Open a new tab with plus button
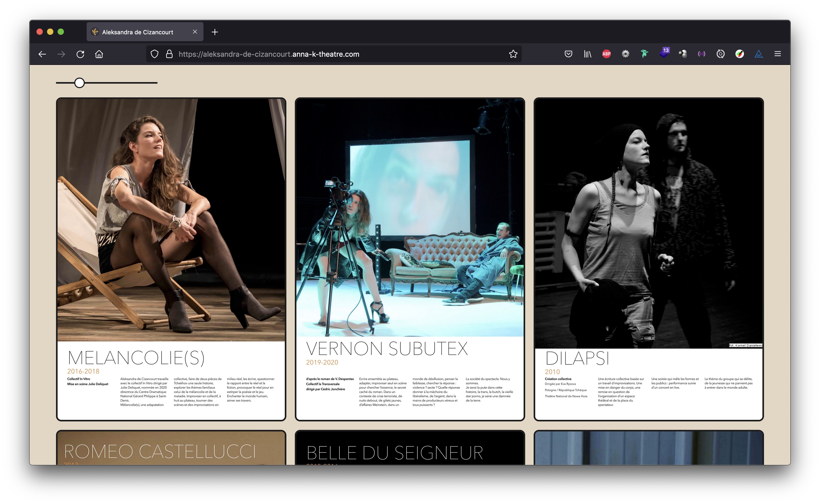 pyautogui.click(x=215, y=32)
